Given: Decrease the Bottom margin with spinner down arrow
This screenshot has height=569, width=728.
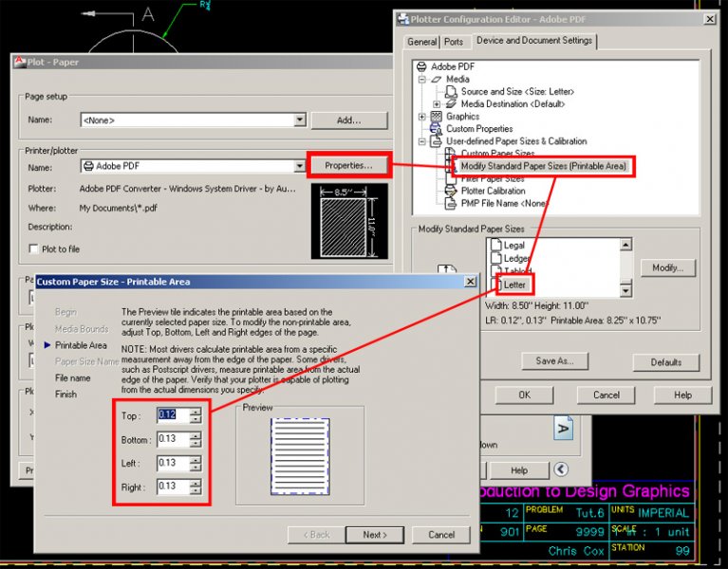Looking at the screenshot, I should coord(196,443).
